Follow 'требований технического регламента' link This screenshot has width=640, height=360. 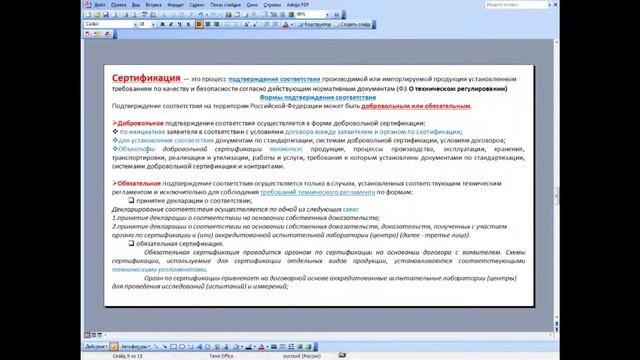point(318,192)
